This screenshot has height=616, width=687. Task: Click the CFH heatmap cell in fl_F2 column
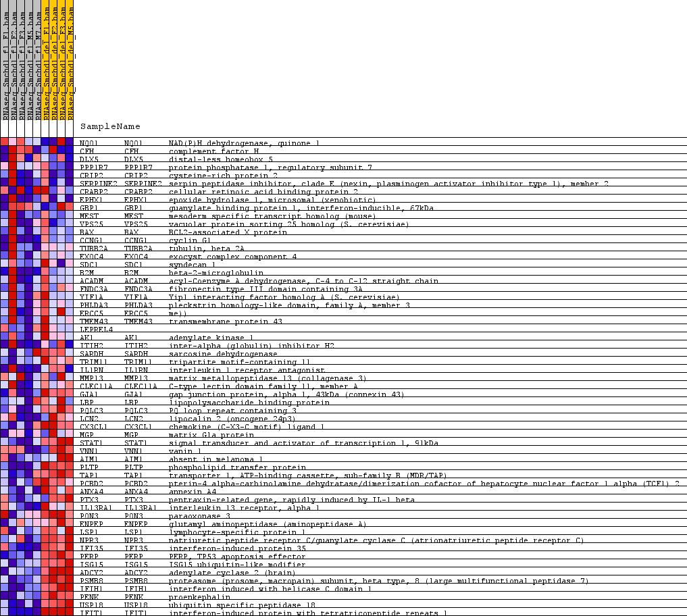[x=13, y=151]
